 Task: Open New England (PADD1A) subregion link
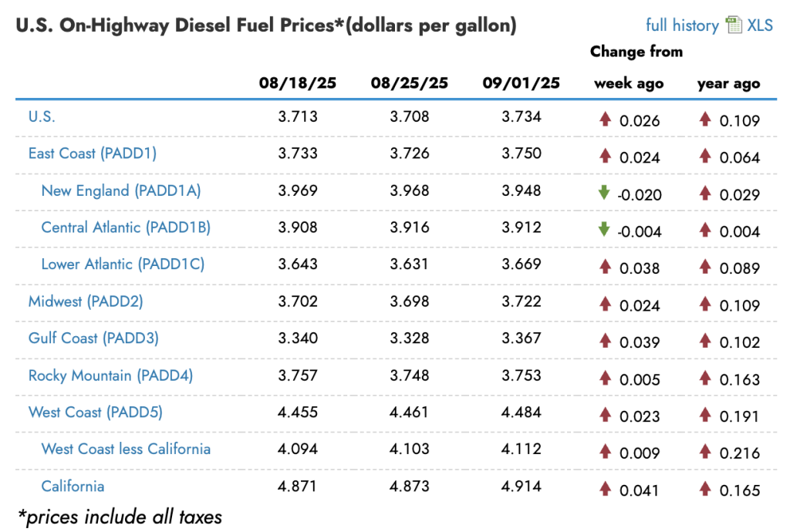121,190
